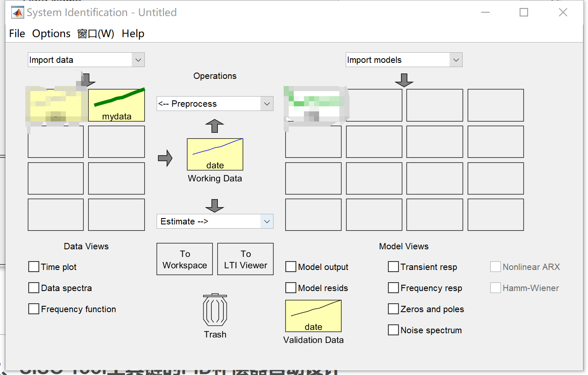This screenshot has height=375, width=588.
Task: Click the MATLAB logo in title bar
Action: (17, 12)
